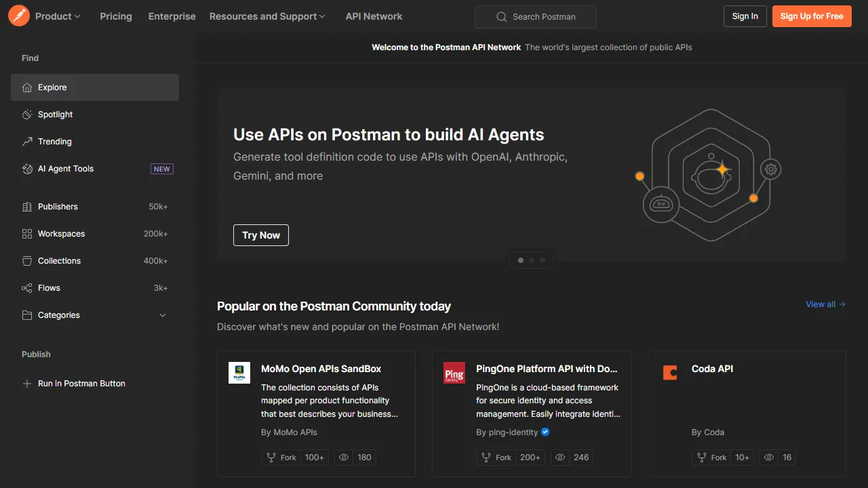
Task: Click the fork icon on PingOne card
Action: click(x=486, y=457)
